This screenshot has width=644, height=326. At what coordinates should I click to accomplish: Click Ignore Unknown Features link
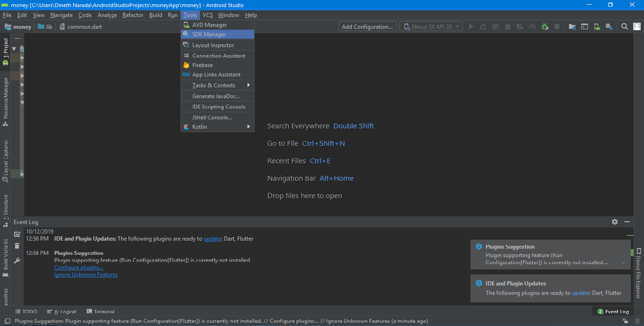(86, 275)
